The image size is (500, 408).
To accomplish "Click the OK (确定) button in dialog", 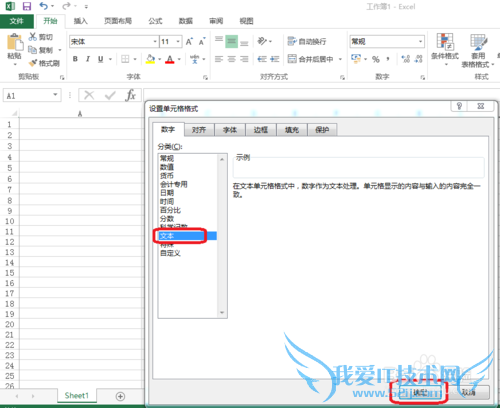I will (420, 392).
